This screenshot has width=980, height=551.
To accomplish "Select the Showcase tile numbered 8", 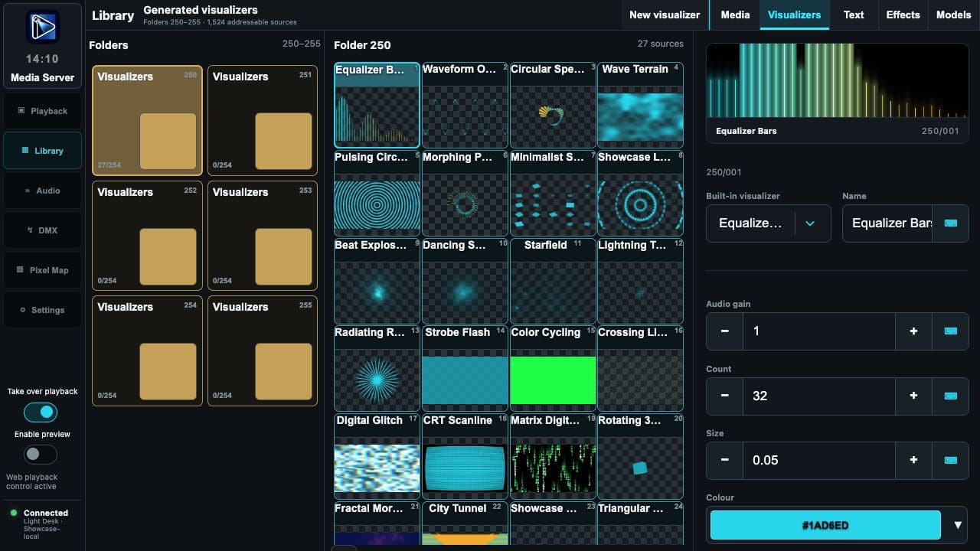I will pyautogui.click(x=640, y=193).
